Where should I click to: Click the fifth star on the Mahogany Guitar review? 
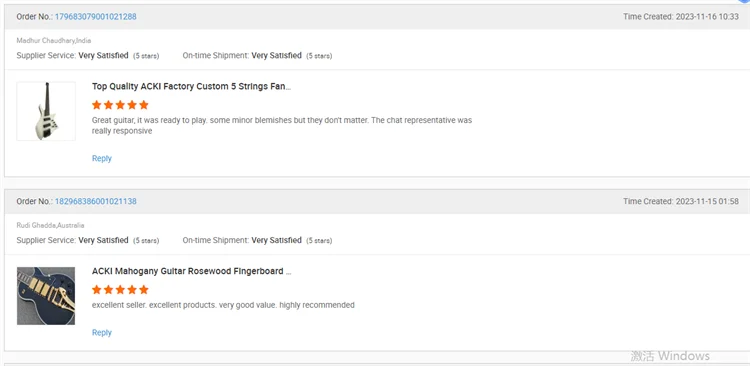(143, 289)
